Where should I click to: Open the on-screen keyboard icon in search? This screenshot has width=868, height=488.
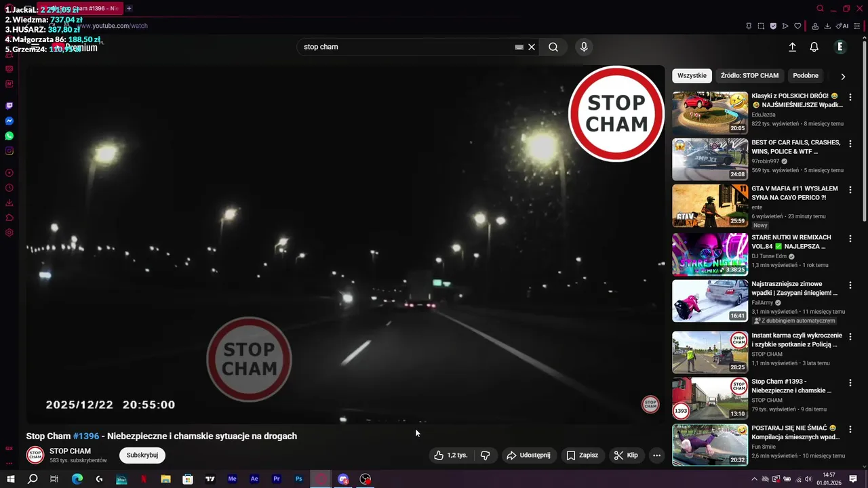tap(519, 47)
